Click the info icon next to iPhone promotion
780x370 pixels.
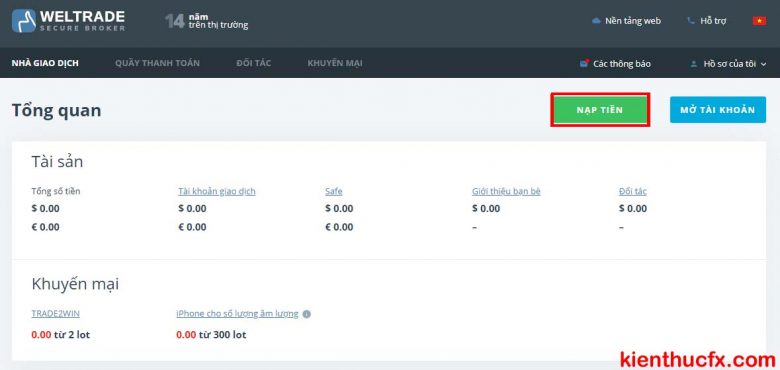pos(306,314)
